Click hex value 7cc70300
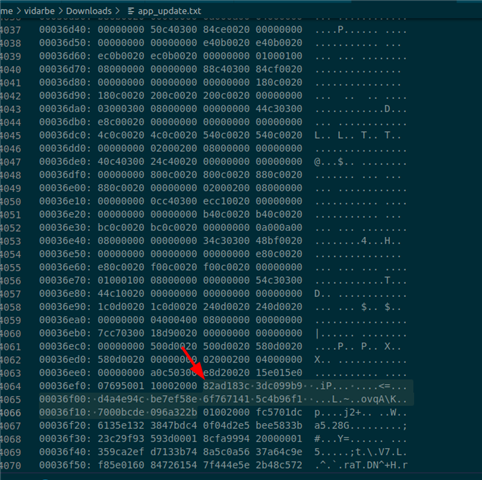The image size is (482, 480). click(121, 333)
